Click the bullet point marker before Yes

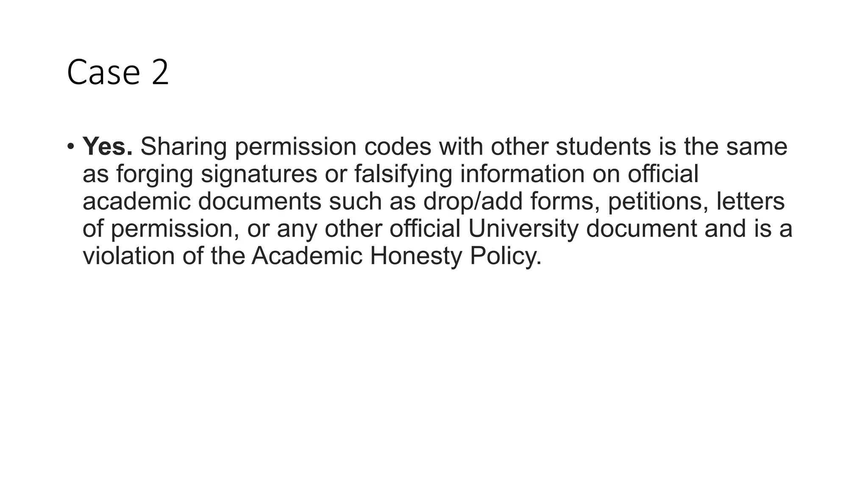coord(70,147)
